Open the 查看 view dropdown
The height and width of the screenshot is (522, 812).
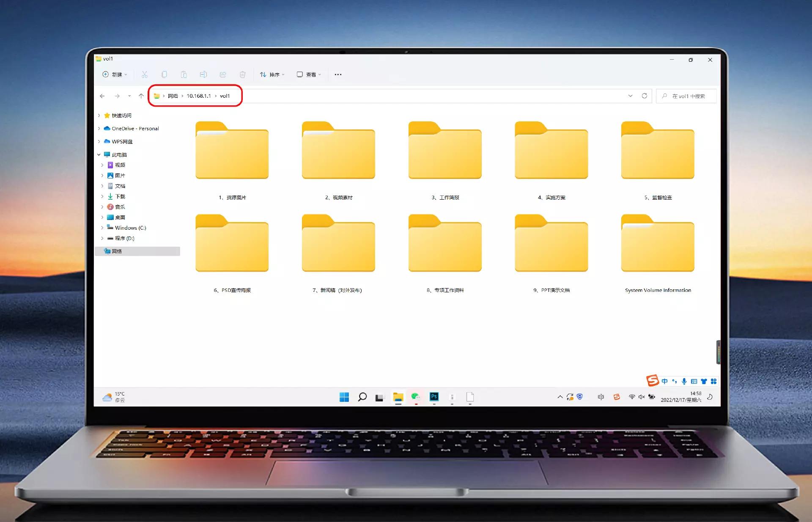tap(309, 74)
